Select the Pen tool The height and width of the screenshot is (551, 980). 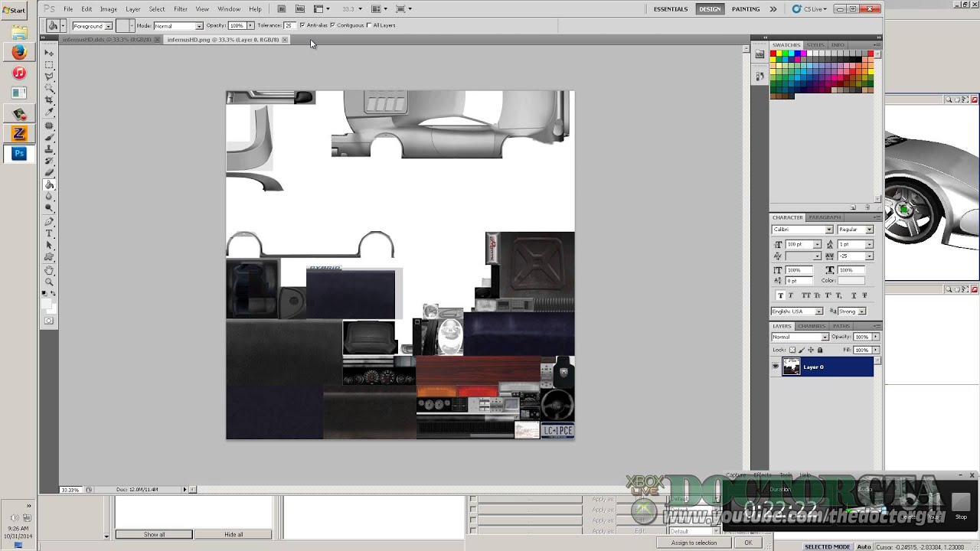coord(49,222)
